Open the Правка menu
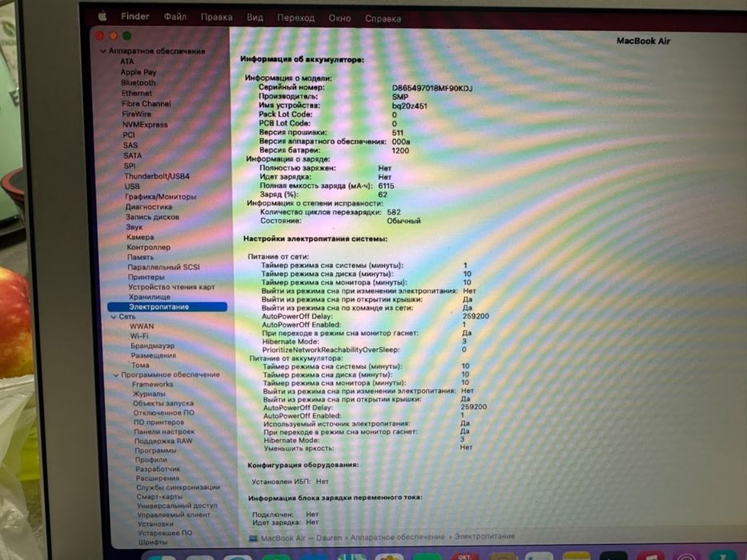This screenshot has height=560, width=747. (x=216, y=18)
